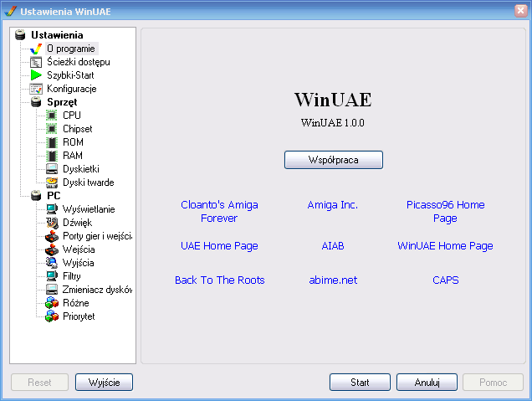Click the green play arrow Szybki-Start icon

pos(36,75)
